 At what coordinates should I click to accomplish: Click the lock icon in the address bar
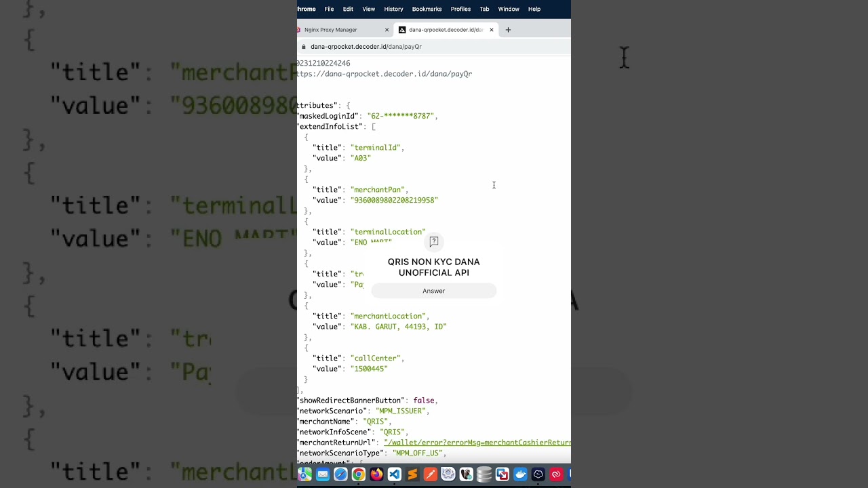[x=304, y=47]
